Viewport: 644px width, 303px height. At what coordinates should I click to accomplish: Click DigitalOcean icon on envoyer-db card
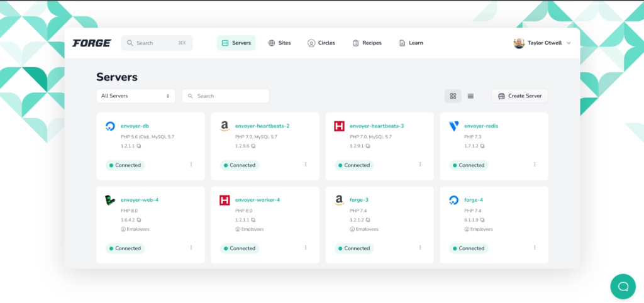(110, 126)
